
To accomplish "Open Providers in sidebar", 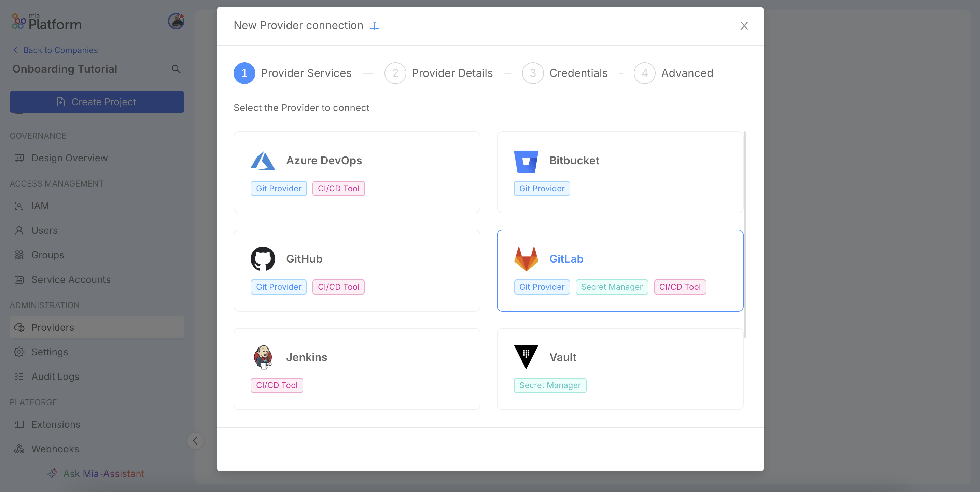I will click(97, 327).
